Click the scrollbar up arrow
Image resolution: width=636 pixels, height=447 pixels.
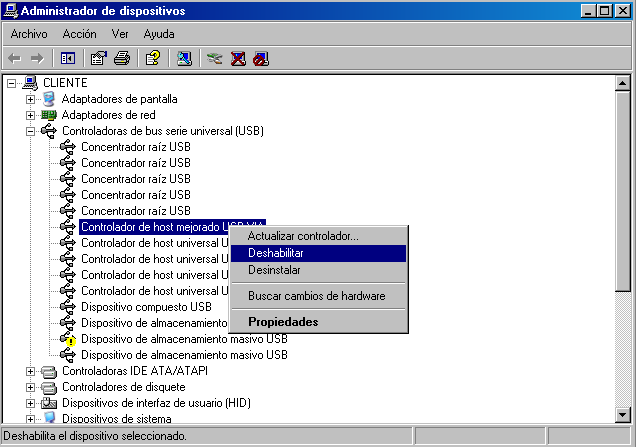click(x=622, y=84)
